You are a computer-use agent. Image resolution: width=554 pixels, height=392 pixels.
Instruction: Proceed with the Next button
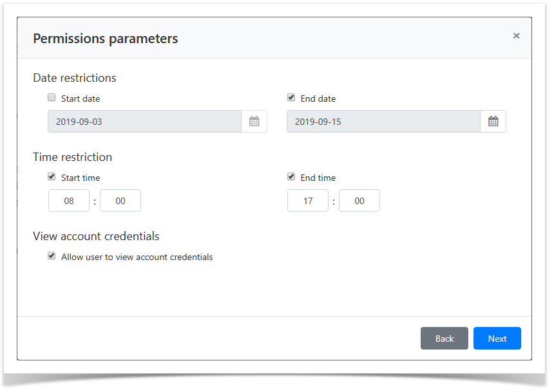[x=497, y=339]
